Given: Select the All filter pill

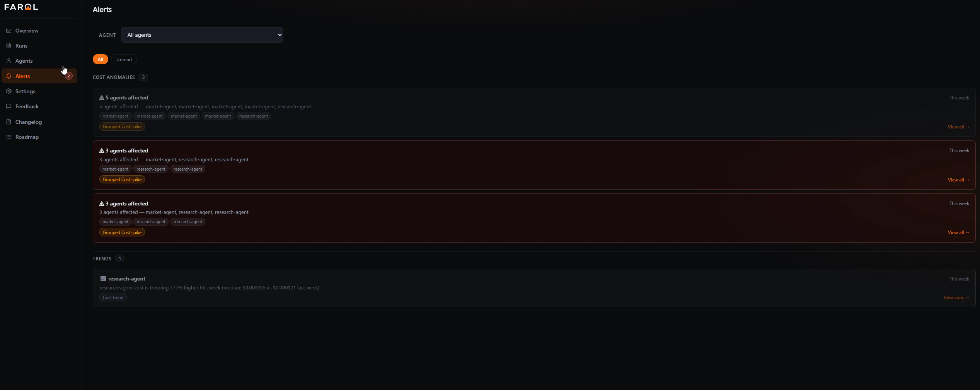Looking at the screenshot, I should [101, 59].
